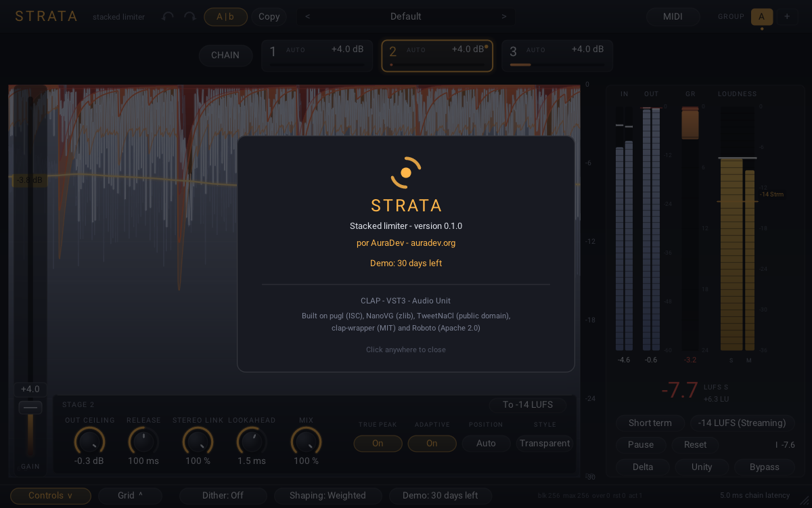Image resolution: width=812 pixels, height=508 pixels.
Task: Select stage 1 tab
Action: [317, 56]
